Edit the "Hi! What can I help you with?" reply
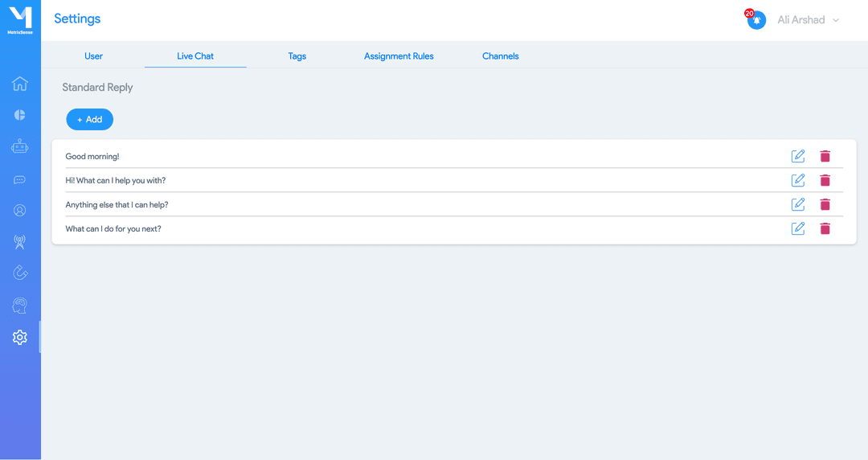 798,180
